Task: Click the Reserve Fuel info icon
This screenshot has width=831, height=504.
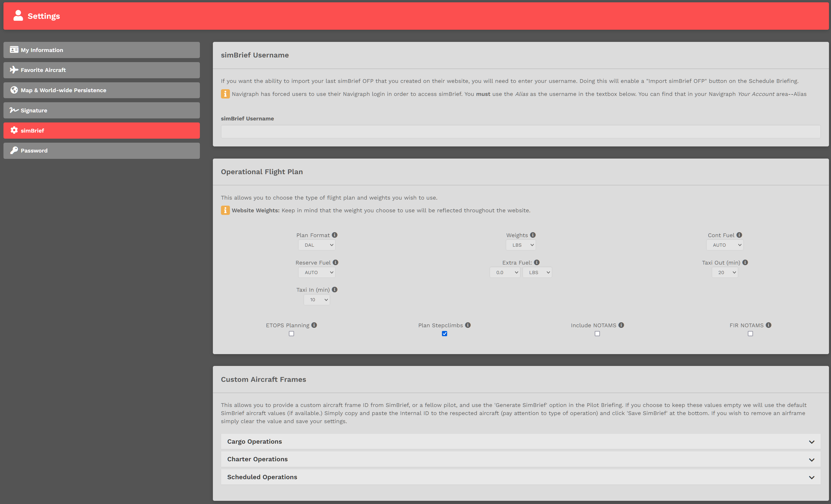Action: pyautogui.click(x=336, y=262)
